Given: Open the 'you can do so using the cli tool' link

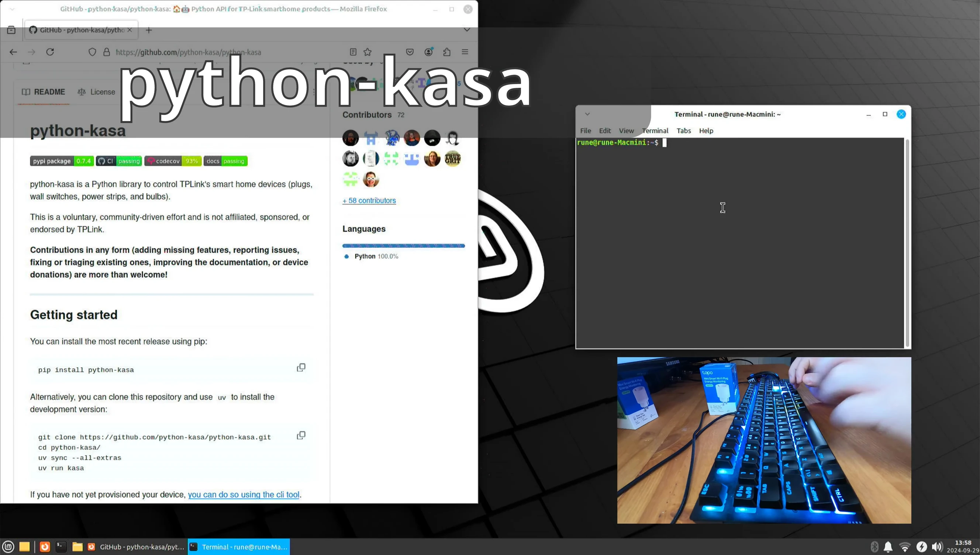Looking at the screenshot, I should [244, 495].
